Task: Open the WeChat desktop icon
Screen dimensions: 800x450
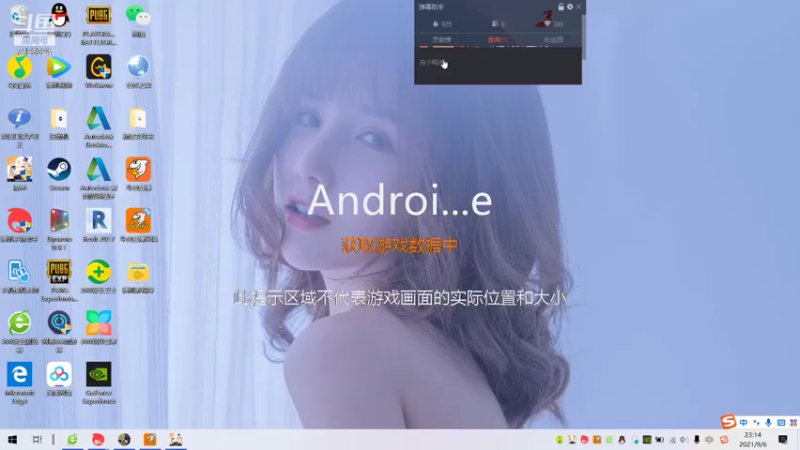Action: point(138,16)
